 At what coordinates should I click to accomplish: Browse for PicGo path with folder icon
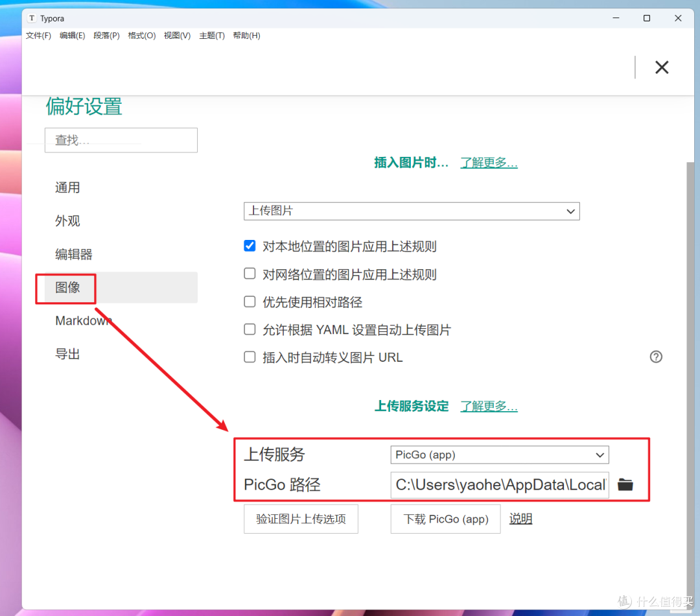pyautogui.click(x=625, y=484)
